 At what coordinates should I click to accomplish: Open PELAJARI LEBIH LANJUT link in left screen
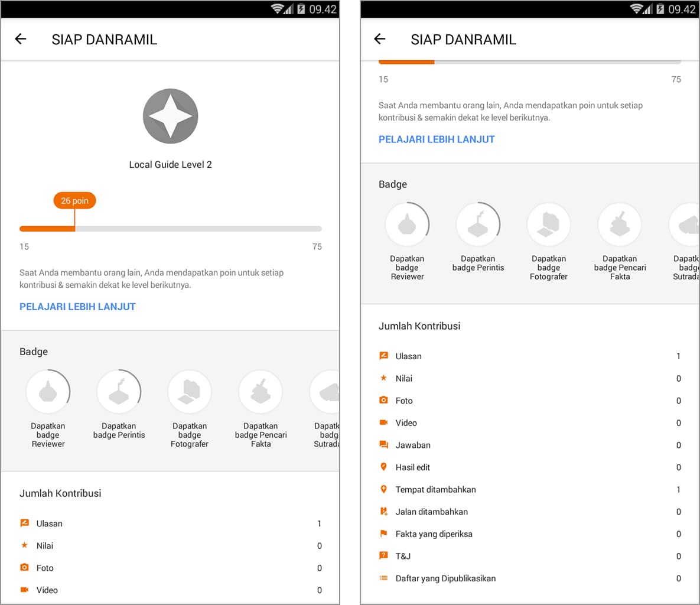click(77, 307)
